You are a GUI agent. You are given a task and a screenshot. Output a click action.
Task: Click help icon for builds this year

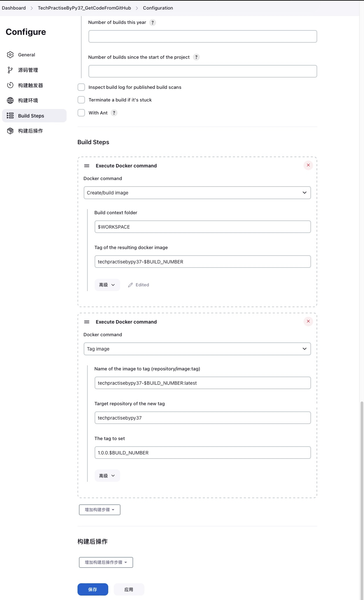coord(153,23)
